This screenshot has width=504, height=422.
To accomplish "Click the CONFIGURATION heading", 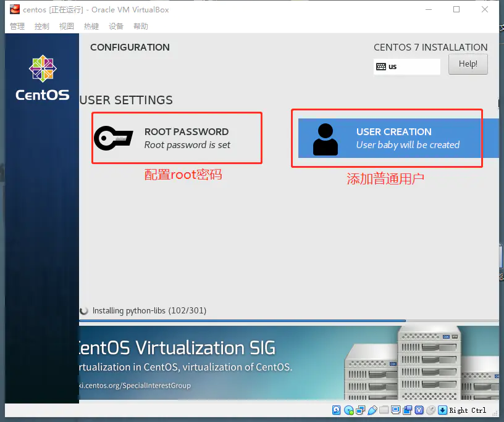I will 130,48.
